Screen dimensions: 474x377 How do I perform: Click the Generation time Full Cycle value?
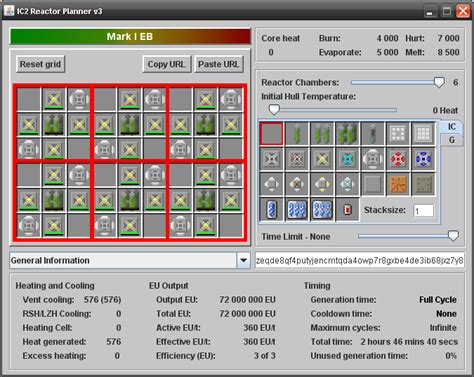(438, 300)
